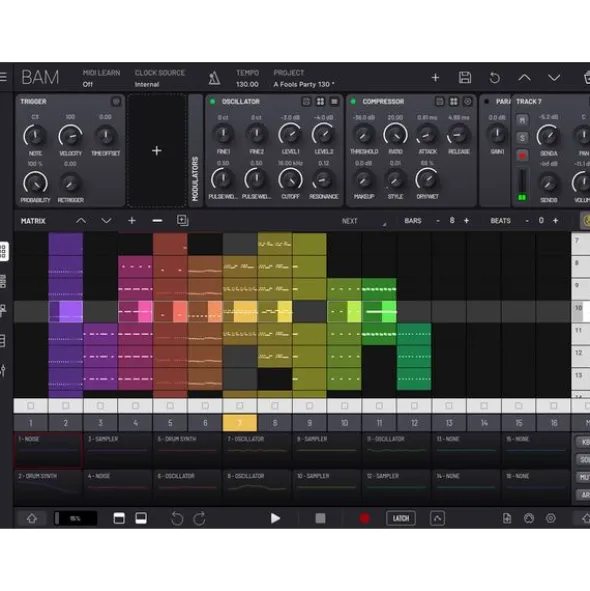This screenshot has width=590, height=591.
Task: Add a new project with plus icon
Action: (435, 78)
